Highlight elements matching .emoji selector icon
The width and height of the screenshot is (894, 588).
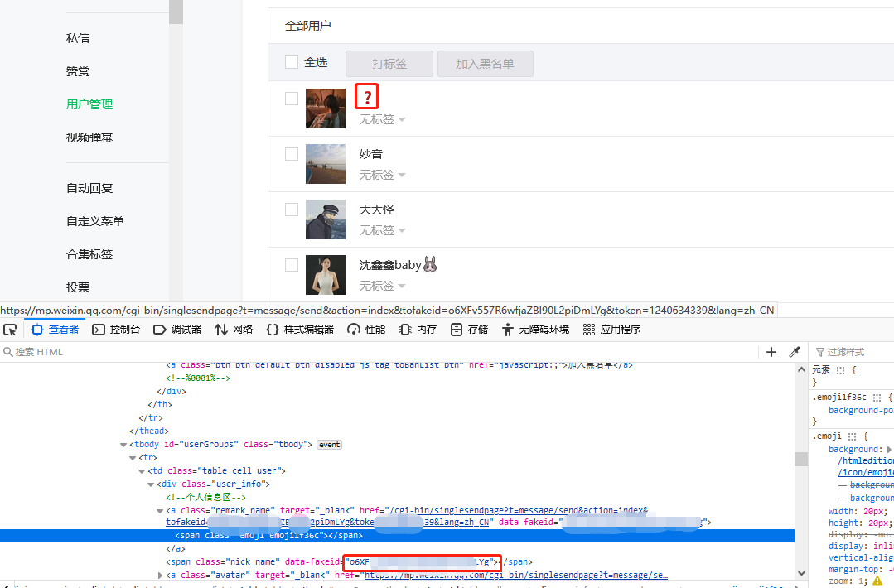(x=852, y=436)
